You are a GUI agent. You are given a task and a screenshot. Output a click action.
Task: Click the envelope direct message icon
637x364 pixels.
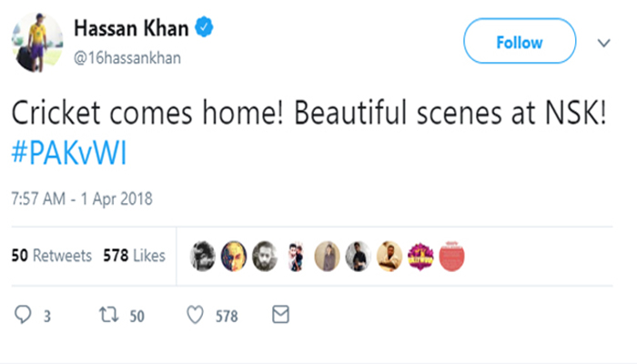[281, 315]
